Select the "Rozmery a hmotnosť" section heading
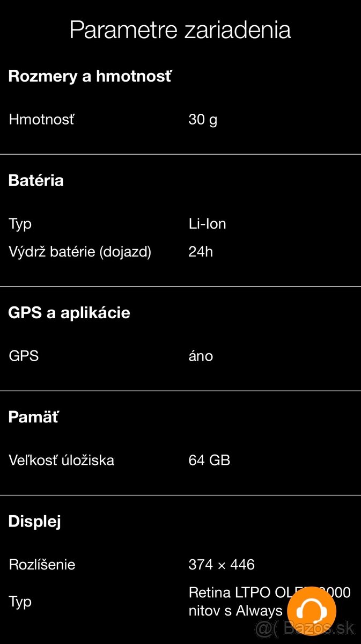 (90, 76)
